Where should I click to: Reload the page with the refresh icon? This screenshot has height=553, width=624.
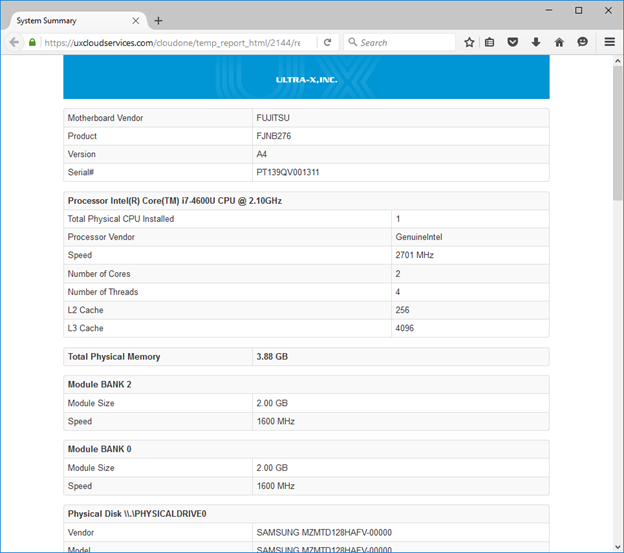click(327, 42)
